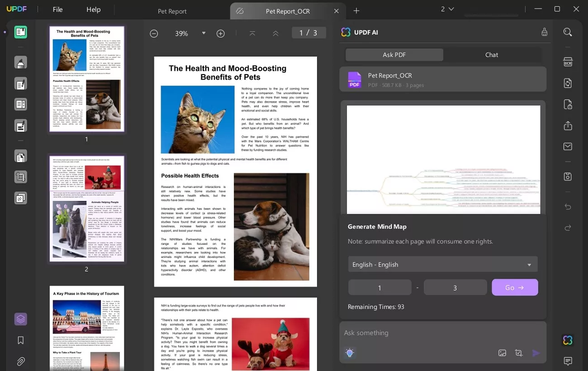Click the Remaining Times: 93 text
588x371 pixels.
(376, 307)
